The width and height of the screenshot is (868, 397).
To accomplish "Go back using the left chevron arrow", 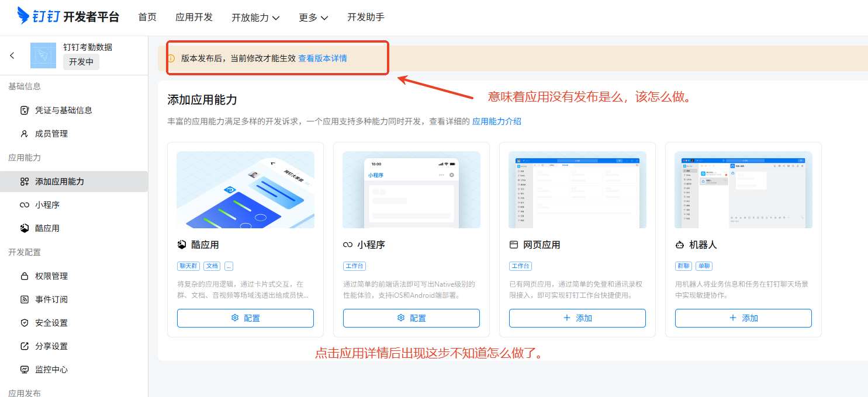I will click(x=12, y=55).
